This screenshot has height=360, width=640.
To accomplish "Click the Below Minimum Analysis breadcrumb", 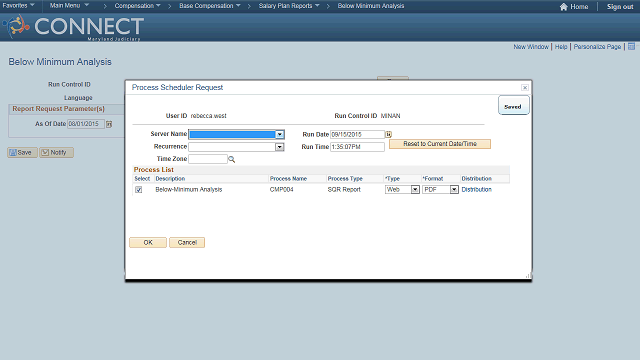I will pyautogui.click(x=371, y=6).
